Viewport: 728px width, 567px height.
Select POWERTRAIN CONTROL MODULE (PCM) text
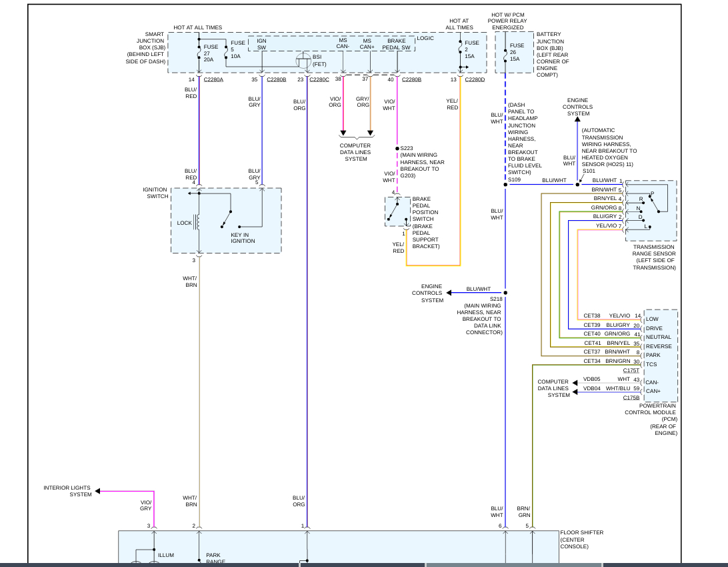click(x=651, y=412)
